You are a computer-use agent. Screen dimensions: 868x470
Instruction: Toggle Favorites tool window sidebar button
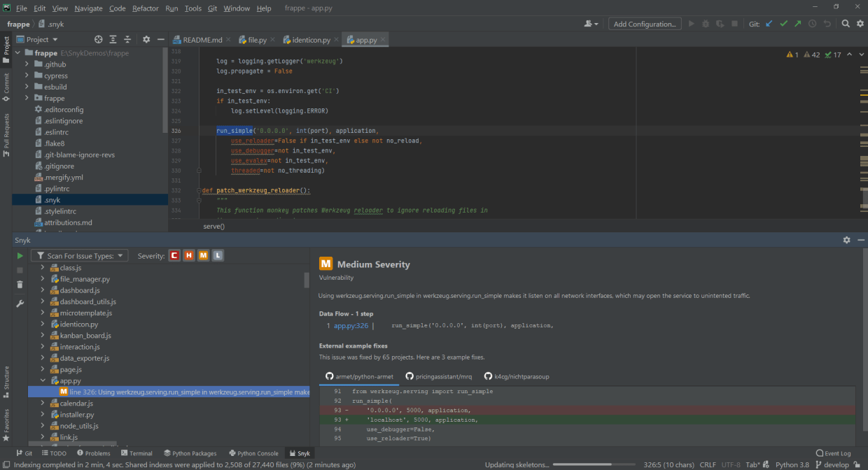tap(6, 425)
